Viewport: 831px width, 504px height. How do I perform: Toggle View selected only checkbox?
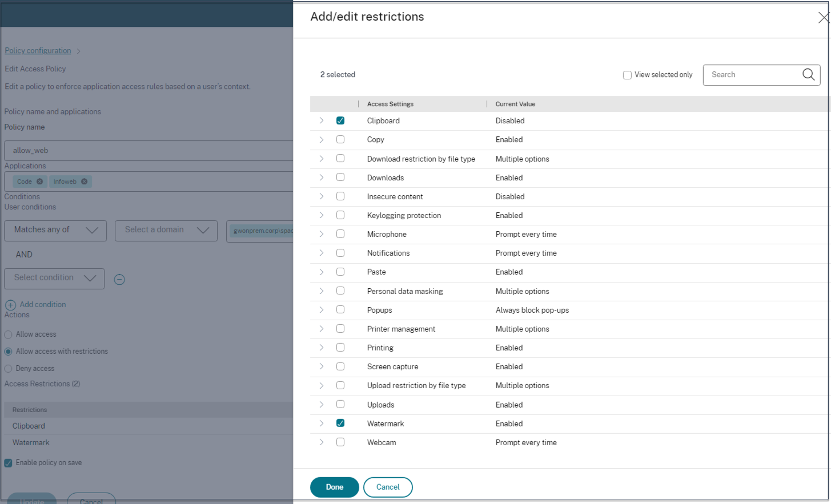pyautogui.click(x=627, y=75)
